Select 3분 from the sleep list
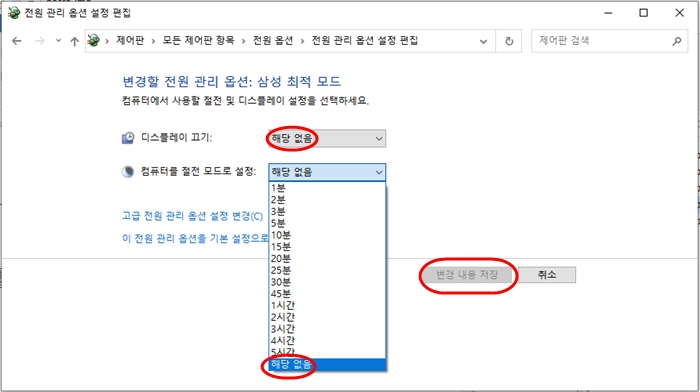Screen dimensions: 700x392 point(327,211)
